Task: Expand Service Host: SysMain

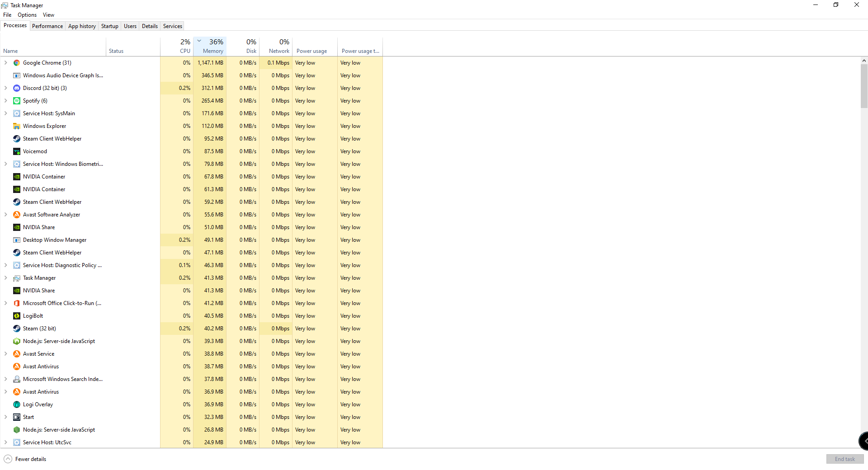Action: click(5, 113)
